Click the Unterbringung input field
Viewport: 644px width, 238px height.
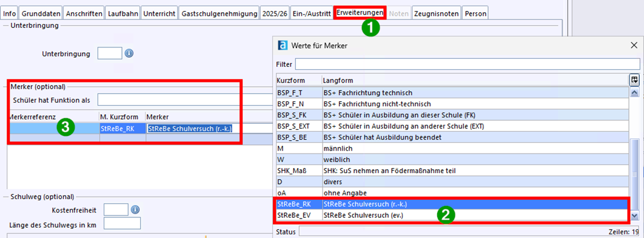click(x=110, y=53)
